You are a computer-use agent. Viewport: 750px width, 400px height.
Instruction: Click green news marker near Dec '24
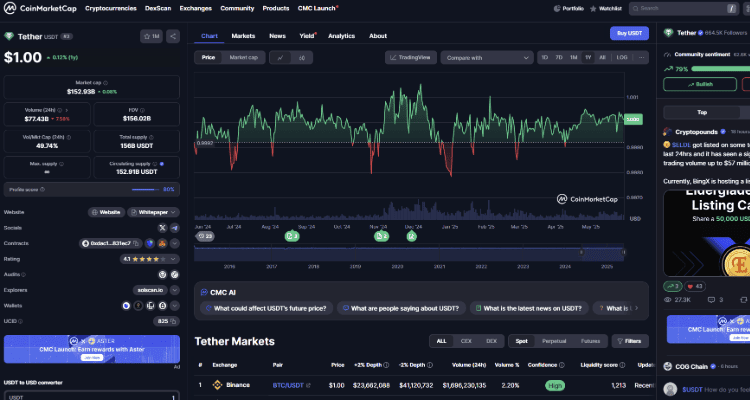click(411, 236)
